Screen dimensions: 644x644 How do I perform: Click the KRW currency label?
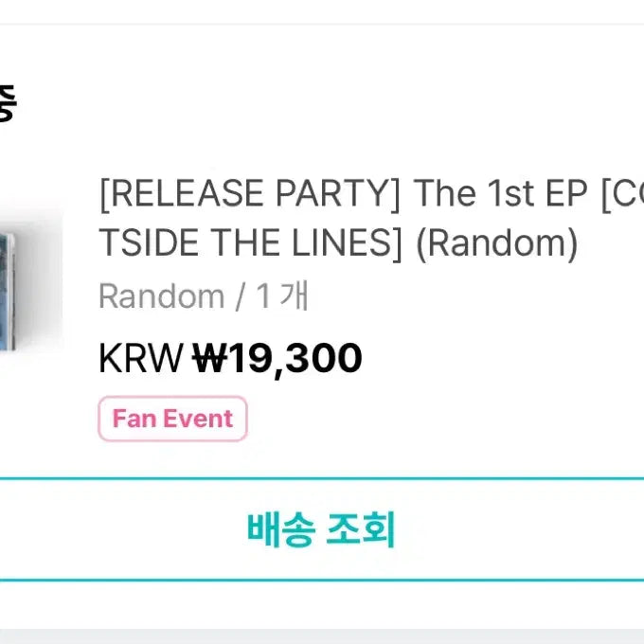(140, 359)
